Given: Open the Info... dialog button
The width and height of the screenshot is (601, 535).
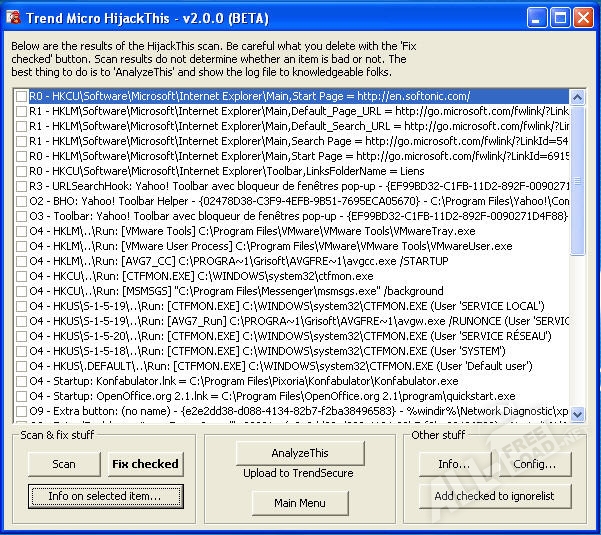Looking at the screenshot, I should pos(453,464).
